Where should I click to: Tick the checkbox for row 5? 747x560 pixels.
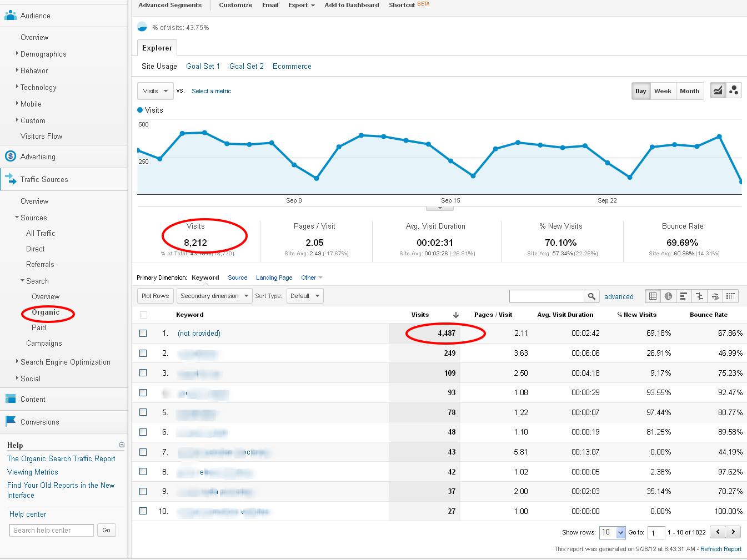coord(143,412)
